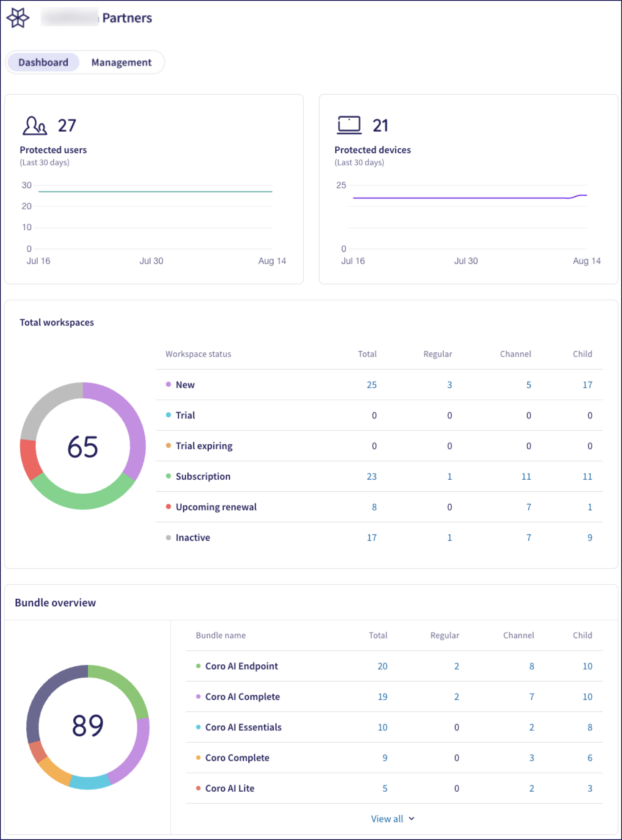Click the Coro AI Lite bundle name
The height and width of the screenshot is (840, 622).
[x=230, y=788]
